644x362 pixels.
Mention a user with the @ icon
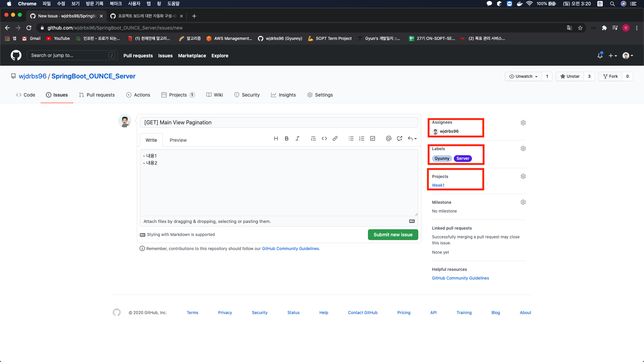point(388,138)
